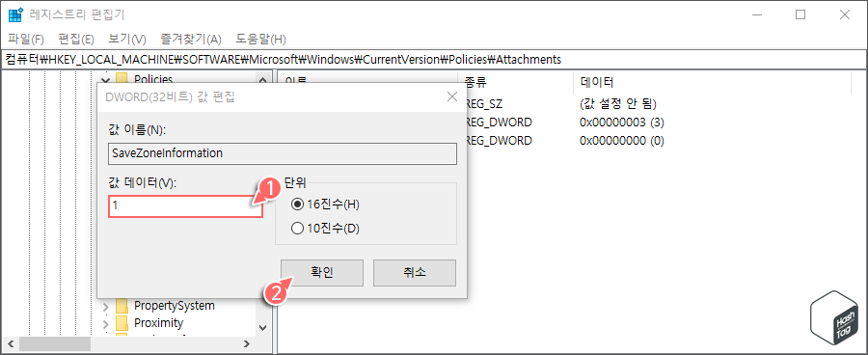Expand the Proximity key

(106, 323)
